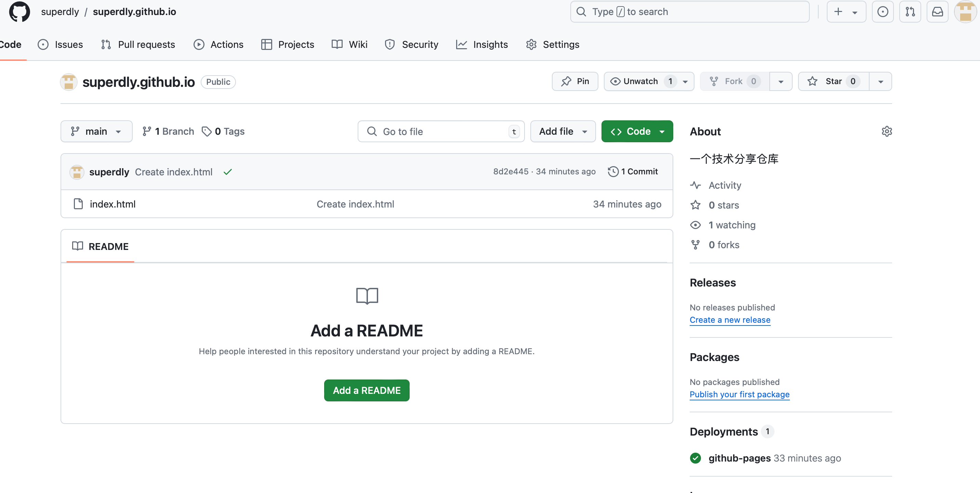Screen dimensions: 980x493
Task: Click the Go to file search field
Action: [440, 132]
